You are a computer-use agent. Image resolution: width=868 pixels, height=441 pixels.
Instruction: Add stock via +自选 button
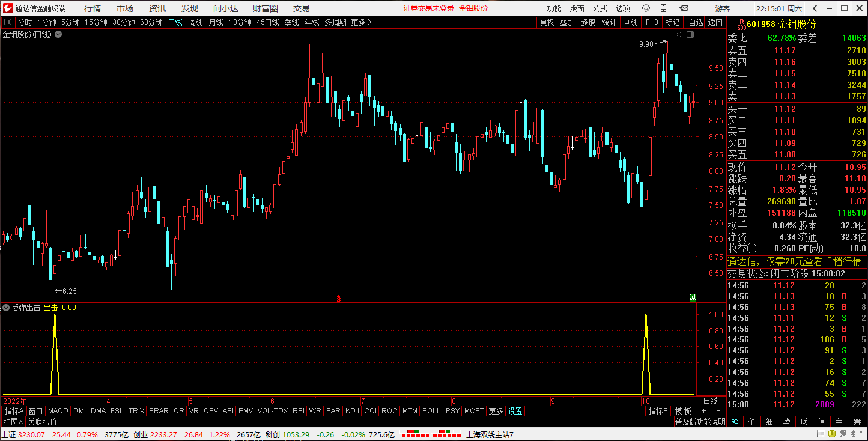click(694, 22)
